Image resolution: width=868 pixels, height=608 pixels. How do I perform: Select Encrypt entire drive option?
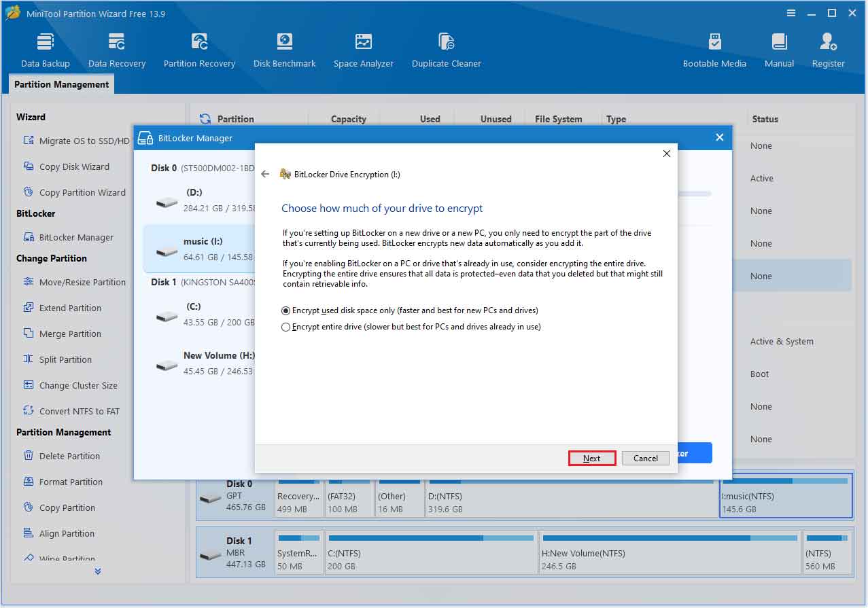(x=411, y=327)
